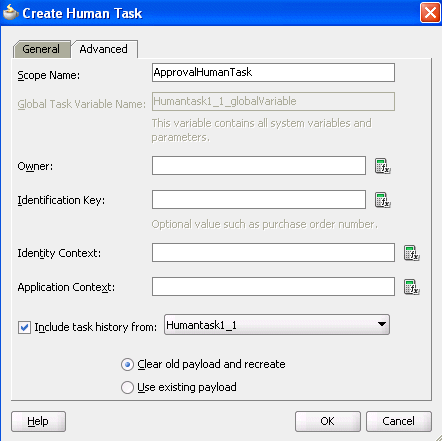Select Use existing payload option
This screenshot has height=441, width=442.
point(127,387)
